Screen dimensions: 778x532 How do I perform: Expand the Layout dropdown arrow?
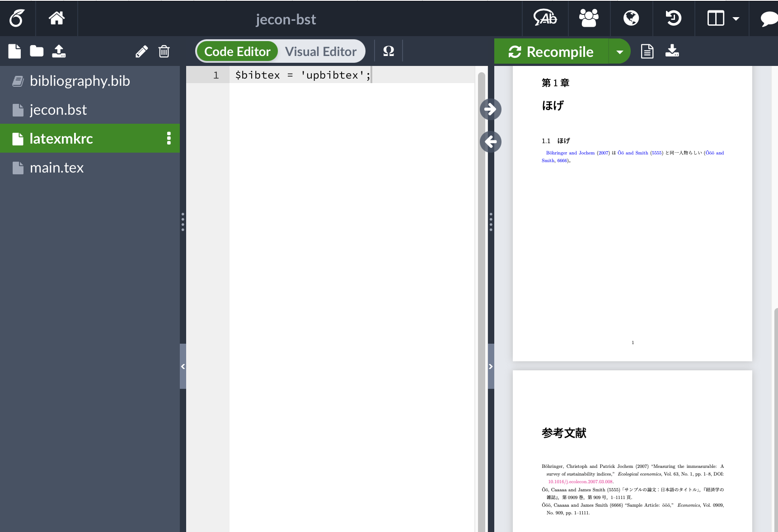(736, 19)
